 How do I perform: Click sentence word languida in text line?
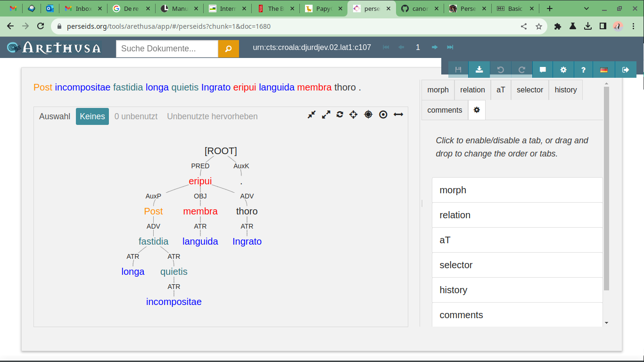tap(277, 87)
